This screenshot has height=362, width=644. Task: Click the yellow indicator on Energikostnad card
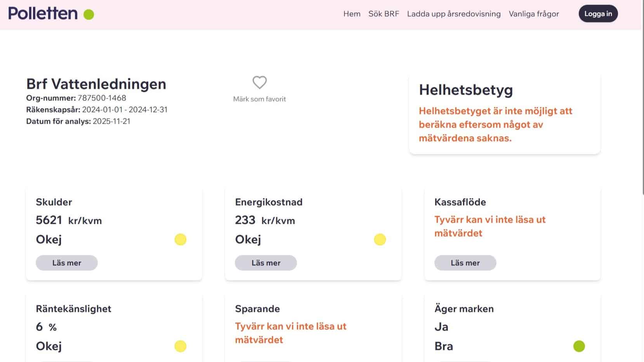click(380, 239)
